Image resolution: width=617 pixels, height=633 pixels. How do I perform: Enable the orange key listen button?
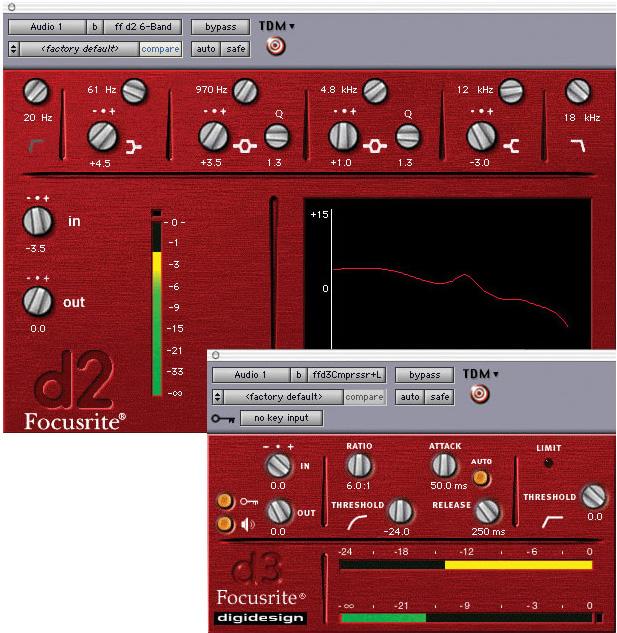coord(225,501)
